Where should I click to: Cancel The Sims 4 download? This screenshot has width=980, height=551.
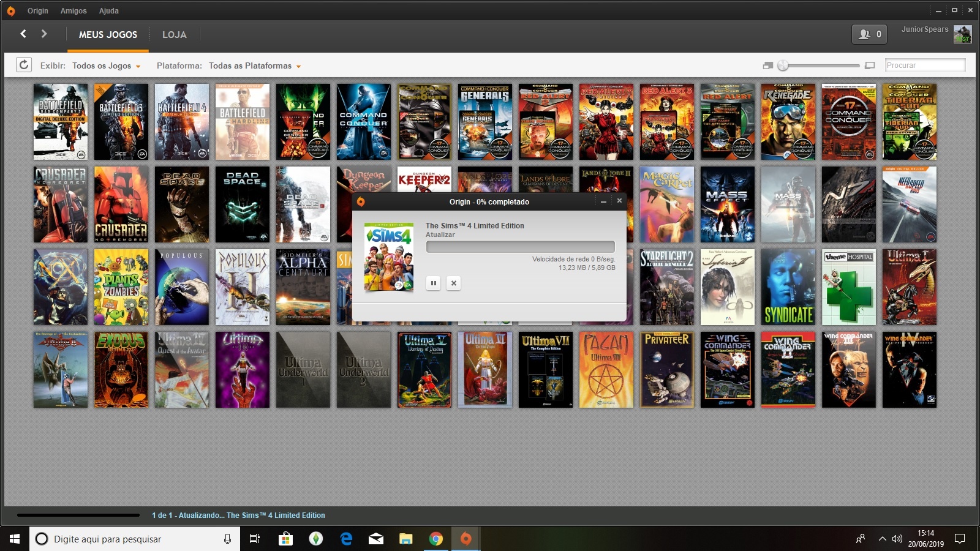[453, 283]
